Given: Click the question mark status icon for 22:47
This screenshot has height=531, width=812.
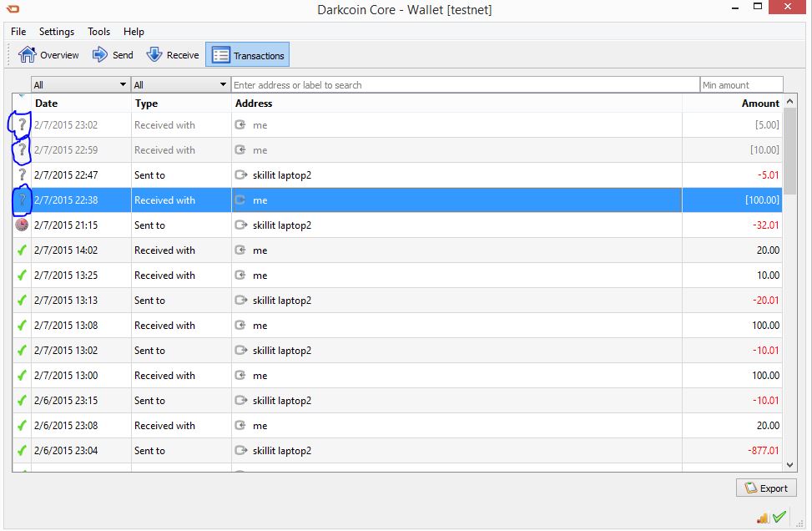Looking at the screenshot, I should [22, 174].
